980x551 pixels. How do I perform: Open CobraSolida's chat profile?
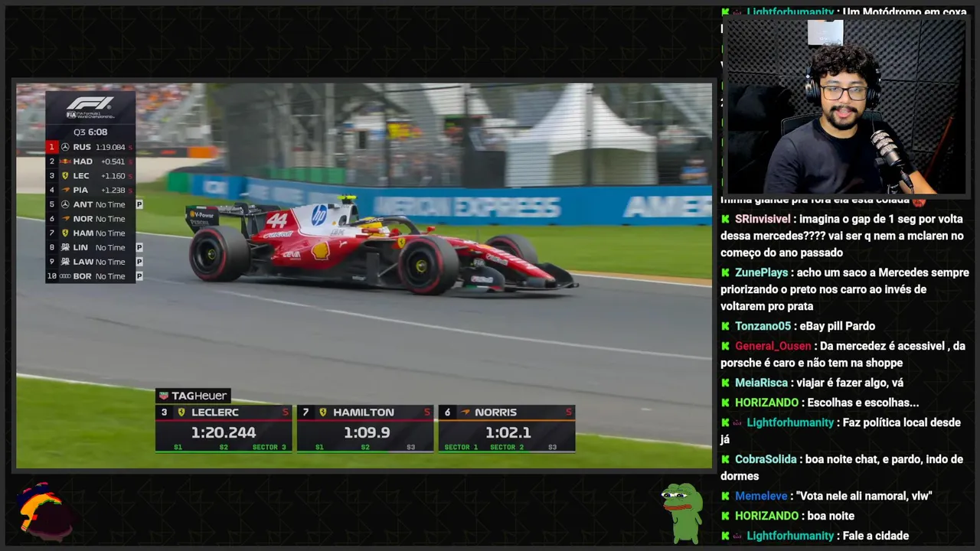(766, 459)
